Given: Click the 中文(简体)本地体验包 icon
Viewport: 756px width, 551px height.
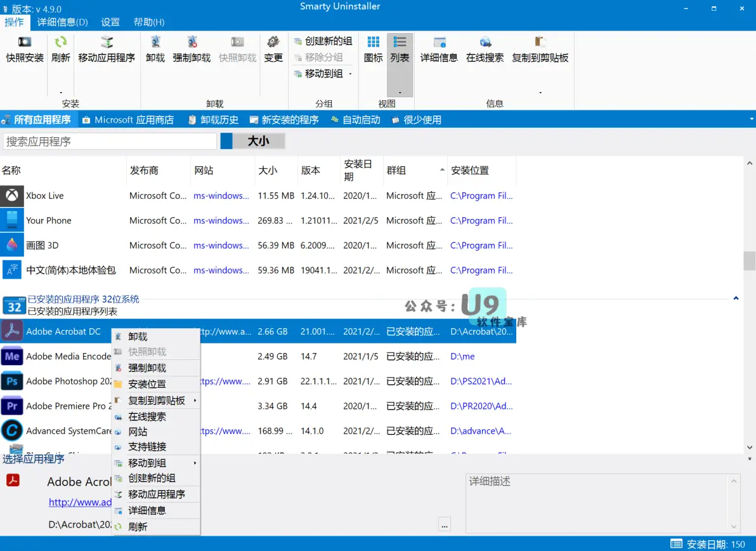Looking at the screenshot, I should pyautogui.click(x=12, y=270).
